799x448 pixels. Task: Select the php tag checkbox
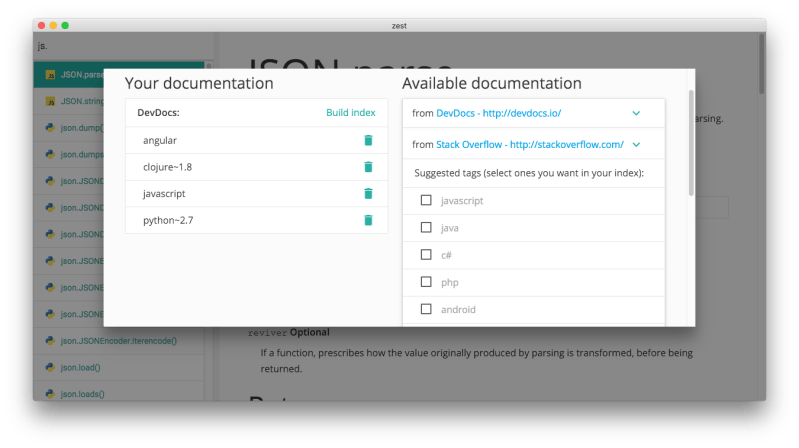[x=426, y=282]
